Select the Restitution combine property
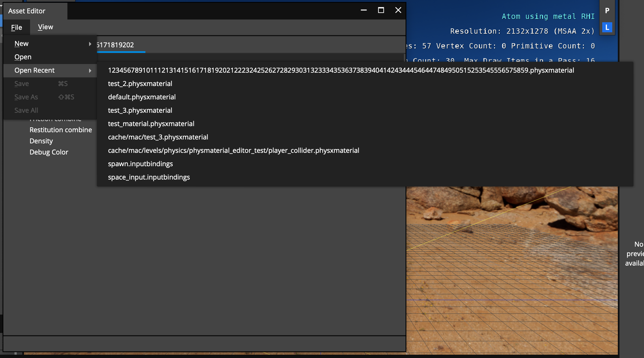The image size is (644, 358). tap(61, 130)
